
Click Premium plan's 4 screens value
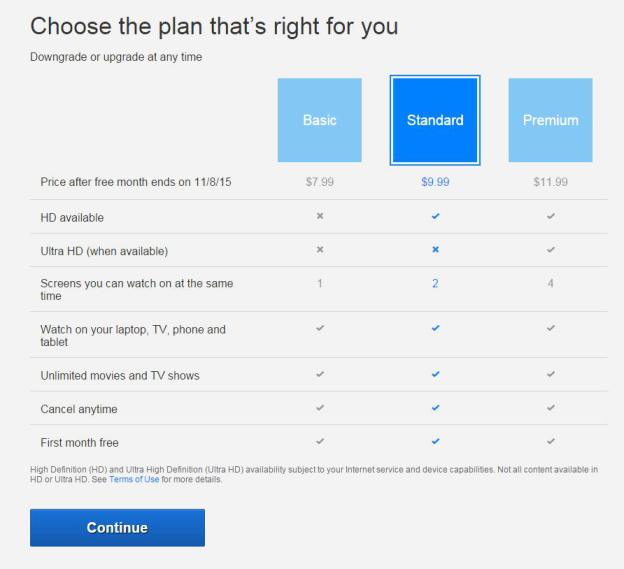tap(550, 284)
